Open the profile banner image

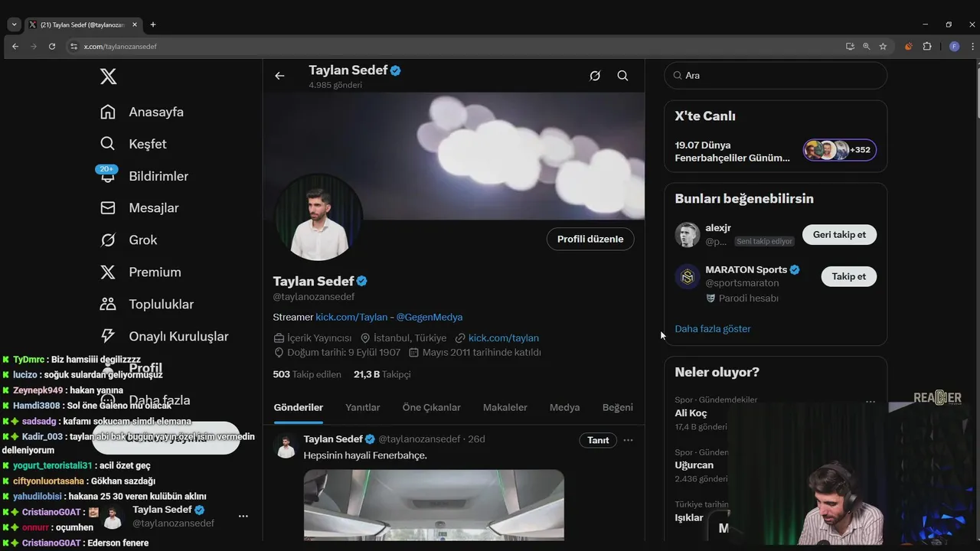pos(453,156)
